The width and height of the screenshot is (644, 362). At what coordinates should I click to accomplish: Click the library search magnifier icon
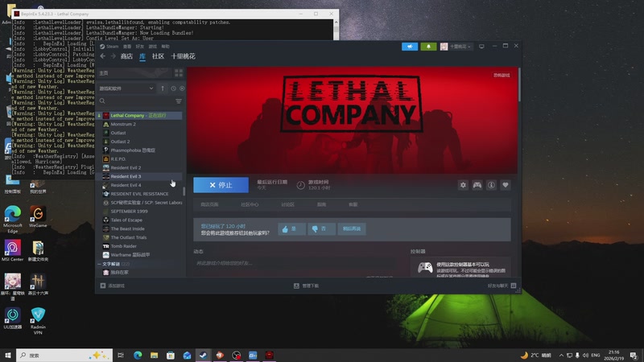coord(102,101)
